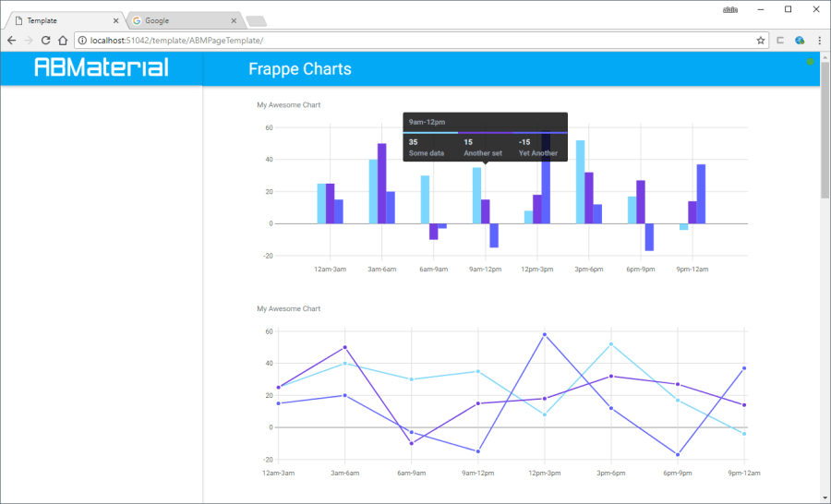Viewport: 831px width, 504px height.
Task: Open a new browser tab
Action: (x=257, y=21)
